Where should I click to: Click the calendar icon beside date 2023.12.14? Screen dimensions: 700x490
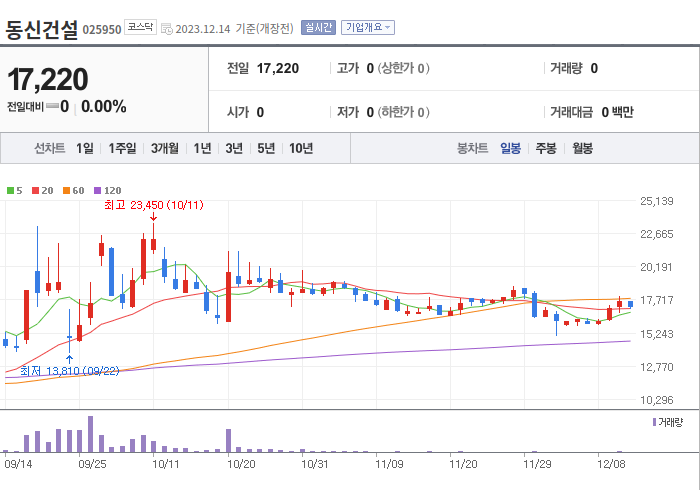167,29
